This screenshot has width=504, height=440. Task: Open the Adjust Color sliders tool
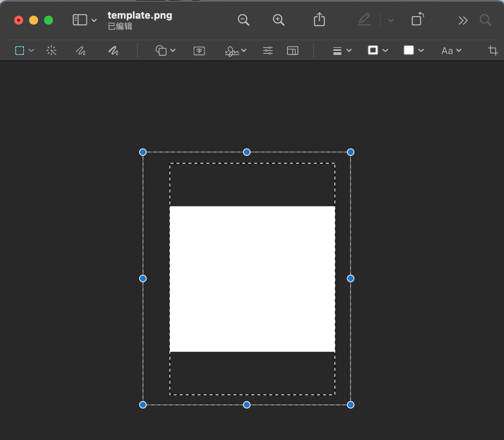click(x=268, y=50)
